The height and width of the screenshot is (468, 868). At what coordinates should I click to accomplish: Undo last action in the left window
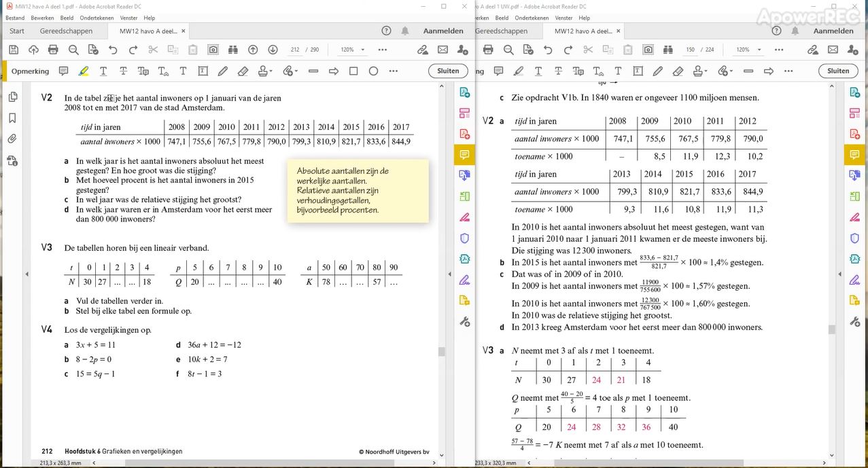(113, 50)
